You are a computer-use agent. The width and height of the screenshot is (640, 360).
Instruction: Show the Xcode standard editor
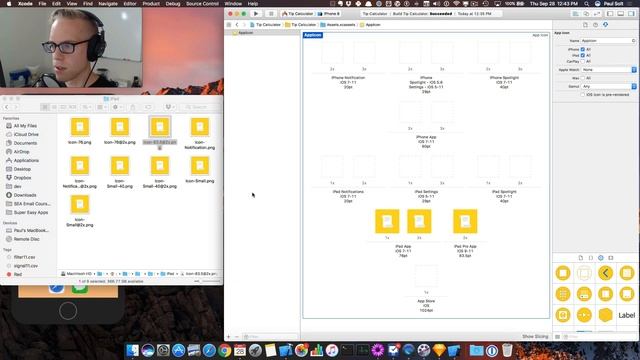click(576, 13)
